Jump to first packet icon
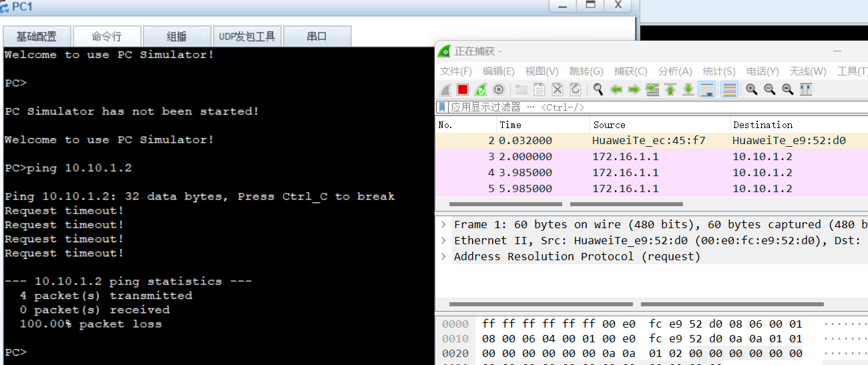Viewport: 868px width, 365px height. point(670,89)
